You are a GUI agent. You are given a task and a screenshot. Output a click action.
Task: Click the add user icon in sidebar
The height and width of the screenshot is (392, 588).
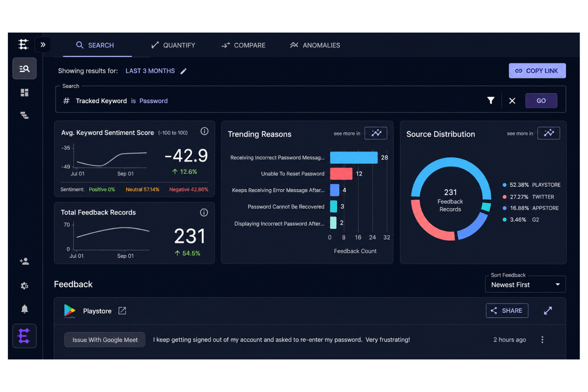[25, 261]
